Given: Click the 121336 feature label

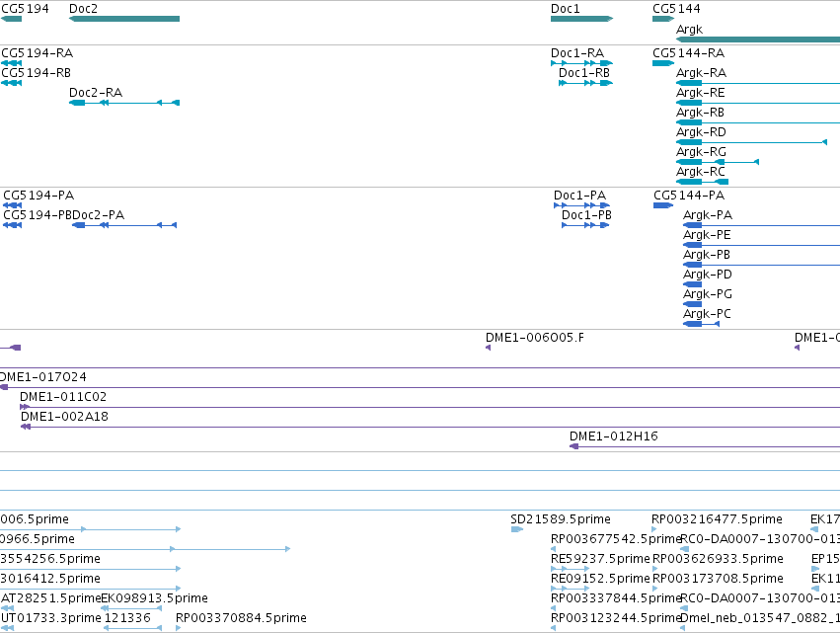Looking at the screenshot, I should coord(127,619).
